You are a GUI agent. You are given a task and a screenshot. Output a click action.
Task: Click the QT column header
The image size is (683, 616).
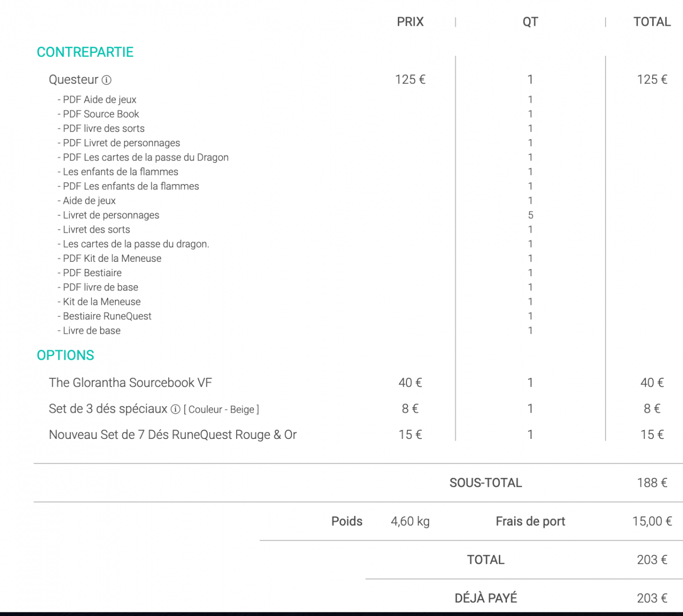tap(530, 22)
